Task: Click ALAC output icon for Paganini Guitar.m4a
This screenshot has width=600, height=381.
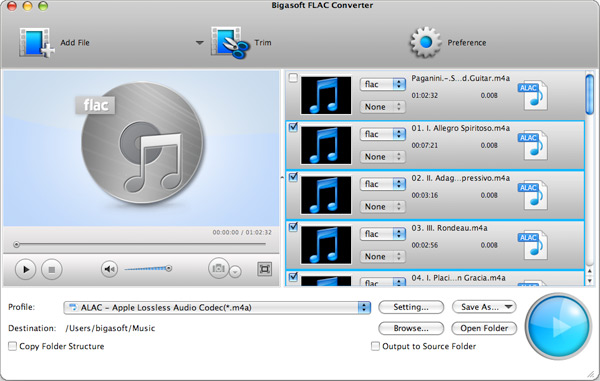Action: click(x=533, y=95)
